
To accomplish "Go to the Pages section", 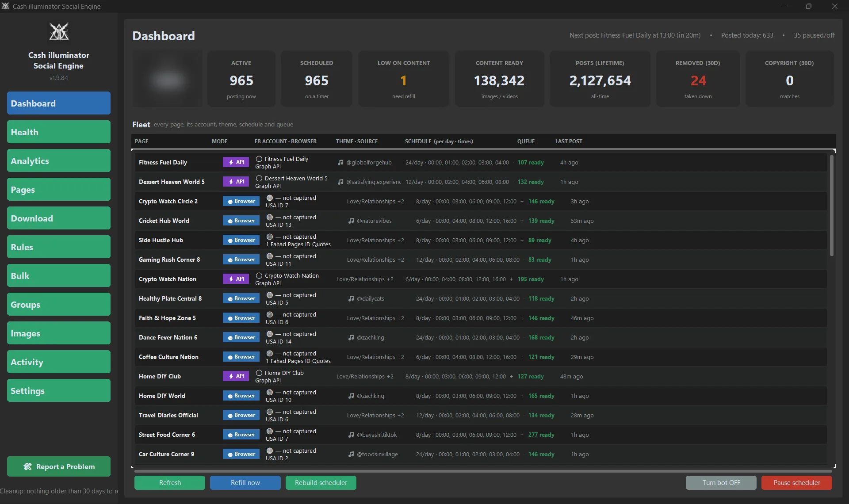I will click(x=59, y=189).
